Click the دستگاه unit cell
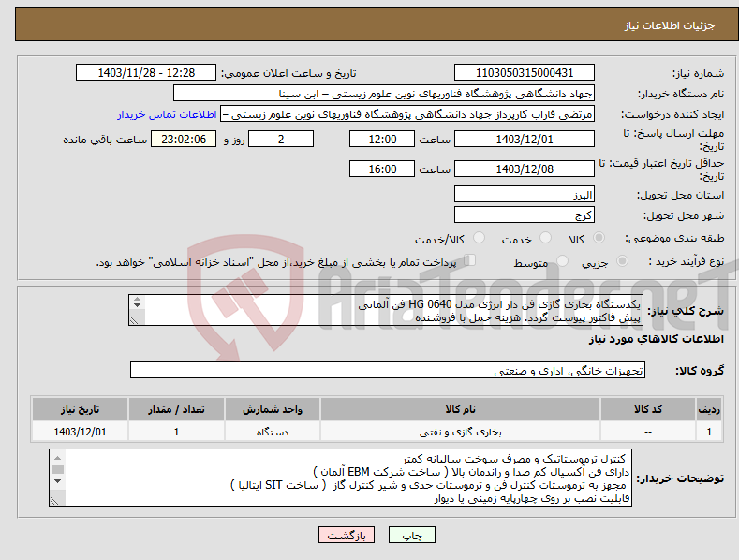Viewport: 739px width, 560px height. coord(273,432)
